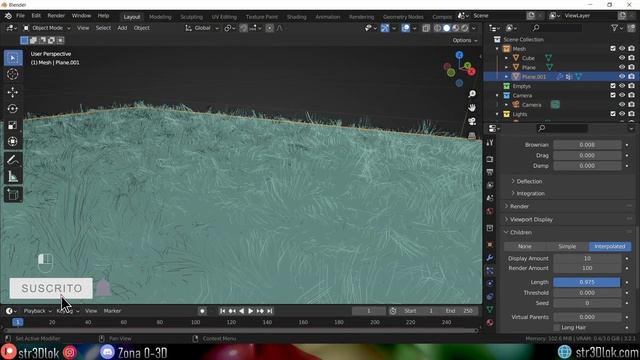Click the children Length value slider

[x=587, y=282]
